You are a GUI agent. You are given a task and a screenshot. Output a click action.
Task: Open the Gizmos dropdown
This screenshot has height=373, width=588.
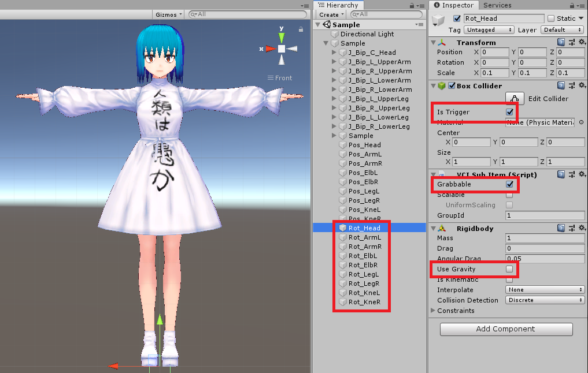[168, 14]
